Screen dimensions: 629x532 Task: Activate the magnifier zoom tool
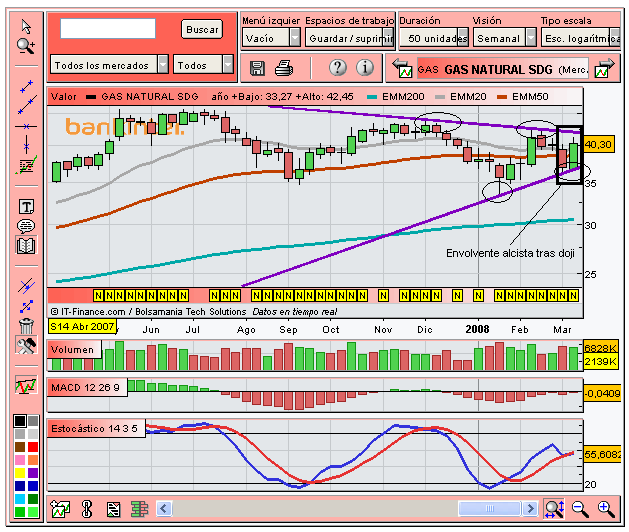(26, 47)
